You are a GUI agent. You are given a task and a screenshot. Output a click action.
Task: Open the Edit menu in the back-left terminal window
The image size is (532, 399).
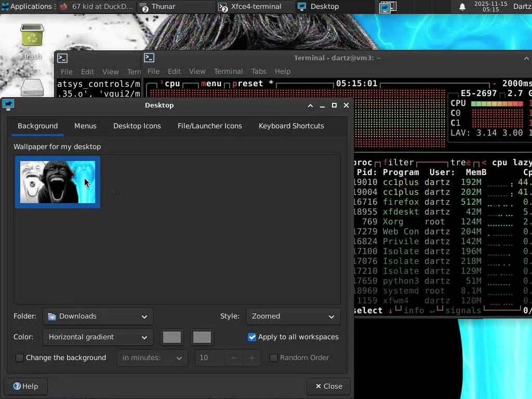click(87, 72)
